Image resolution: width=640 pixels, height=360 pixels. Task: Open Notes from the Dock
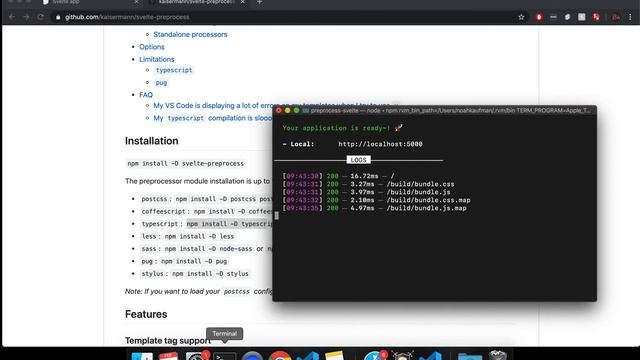335,356
